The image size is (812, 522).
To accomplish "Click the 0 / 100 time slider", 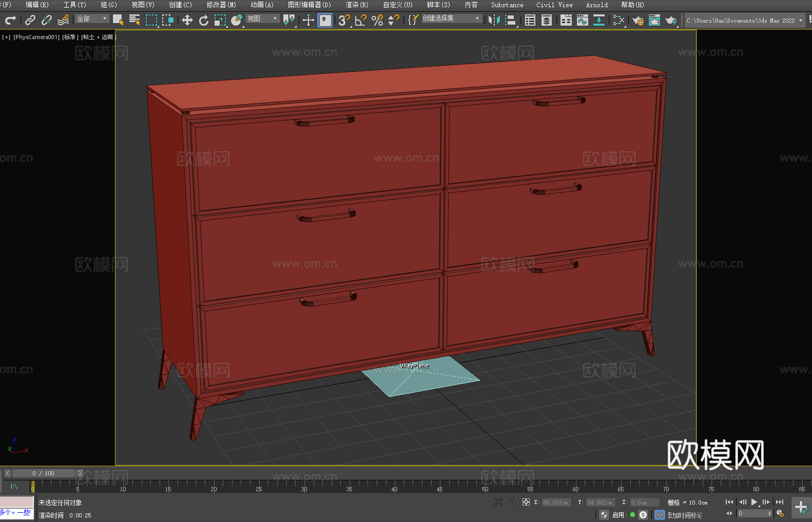I will (44, 473).
